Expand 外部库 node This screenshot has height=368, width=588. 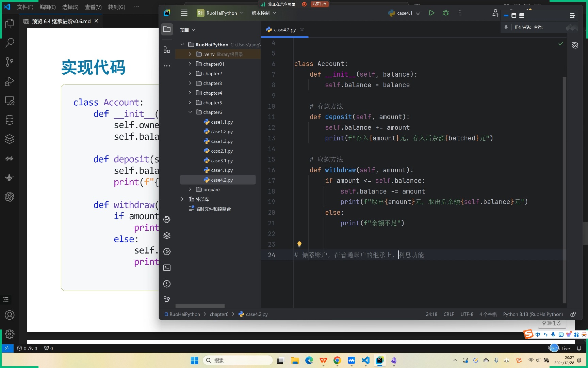[x=182, y=199]
